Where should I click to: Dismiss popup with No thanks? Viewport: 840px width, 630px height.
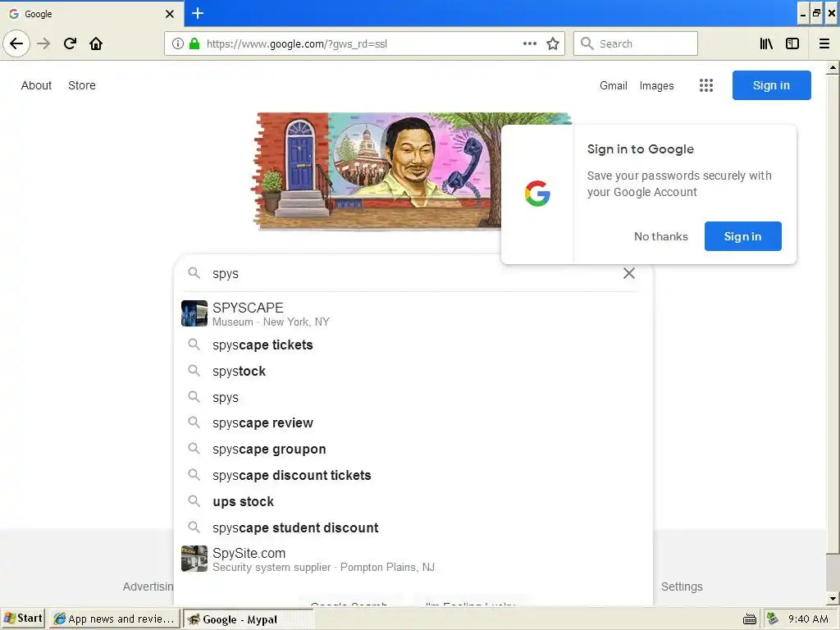pos(661,236)
